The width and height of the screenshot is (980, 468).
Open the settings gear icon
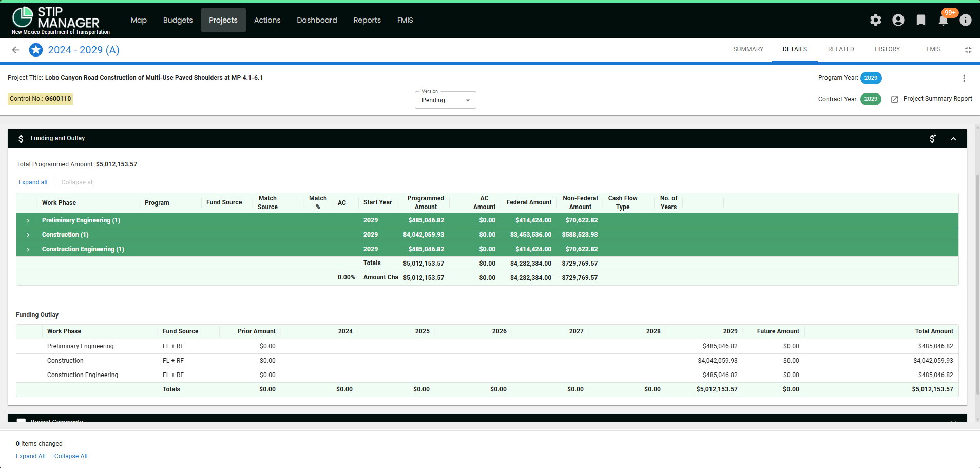pos(876,20)
